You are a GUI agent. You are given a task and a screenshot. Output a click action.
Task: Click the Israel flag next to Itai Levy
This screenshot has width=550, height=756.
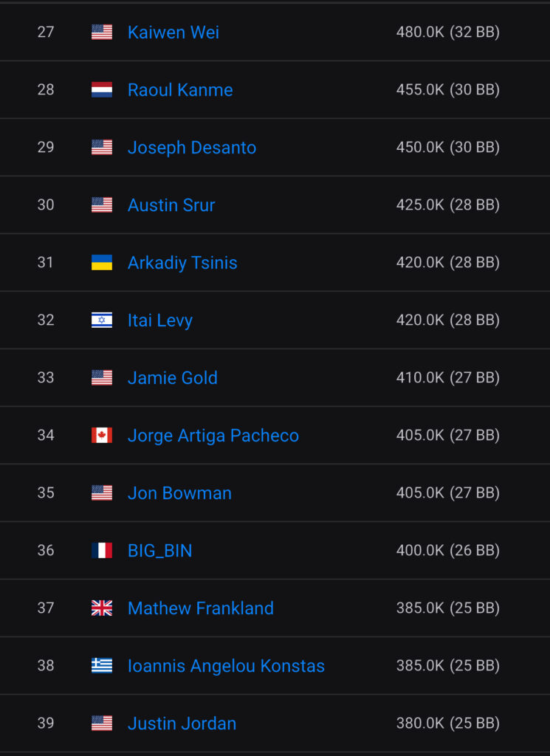point(102,320)
